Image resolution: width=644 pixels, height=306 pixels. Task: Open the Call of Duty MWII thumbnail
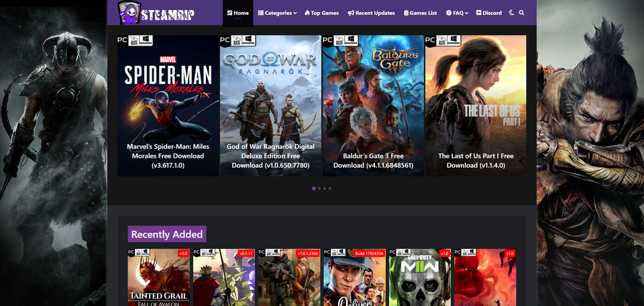420,277
